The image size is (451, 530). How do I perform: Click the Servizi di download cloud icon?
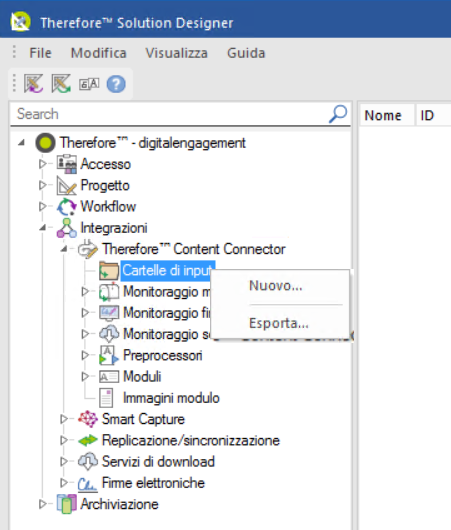88,462
